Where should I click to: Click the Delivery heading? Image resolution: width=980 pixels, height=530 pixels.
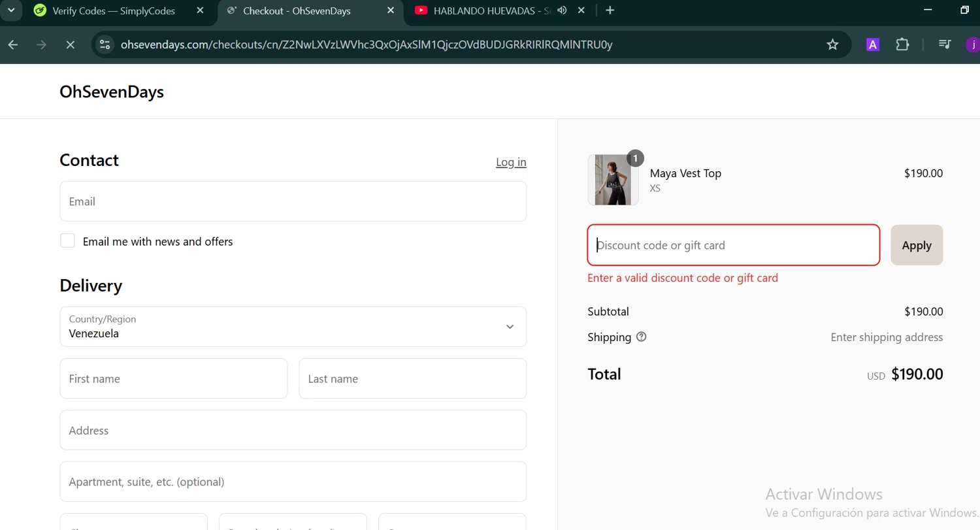(x=91, y=286)
